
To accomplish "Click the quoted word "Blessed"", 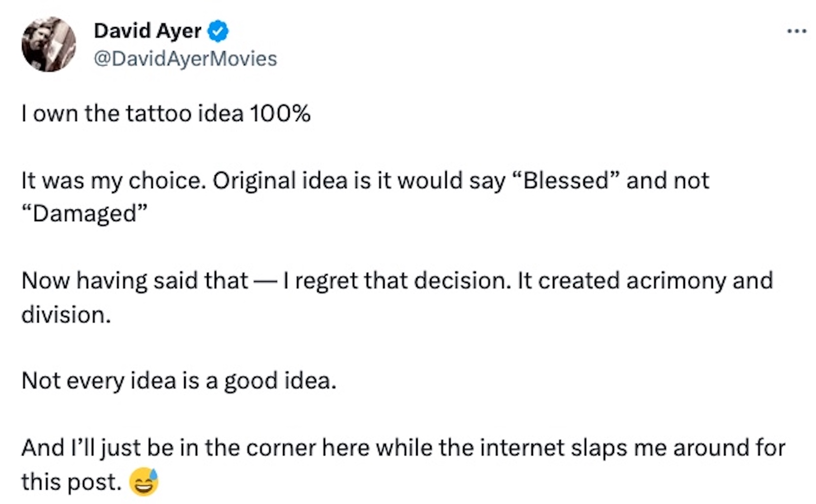I will (567, 180).
